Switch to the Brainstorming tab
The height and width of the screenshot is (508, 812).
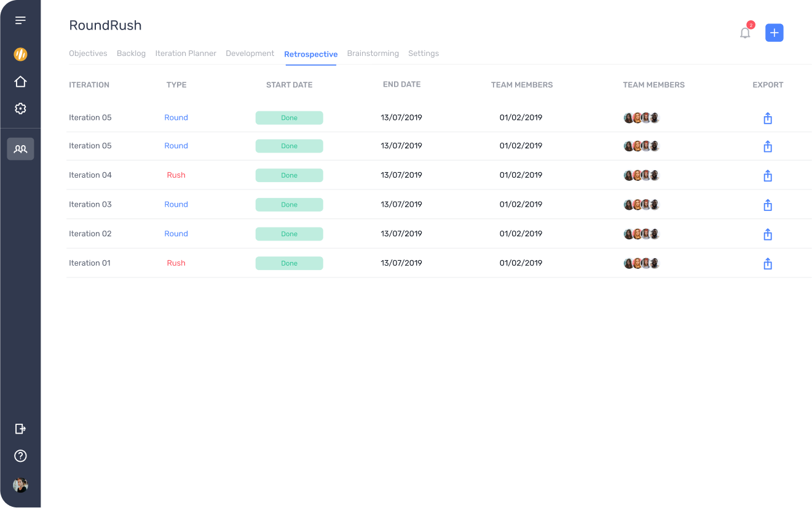(x=372, y=54)
